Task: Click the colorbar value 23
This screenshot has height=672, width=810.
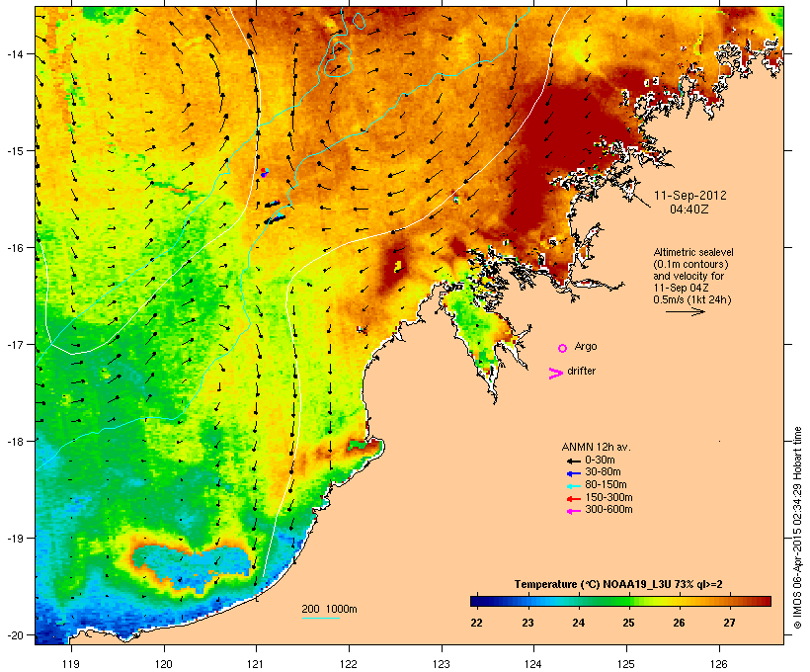Action: pyautogui.click(x=527, y=623)
